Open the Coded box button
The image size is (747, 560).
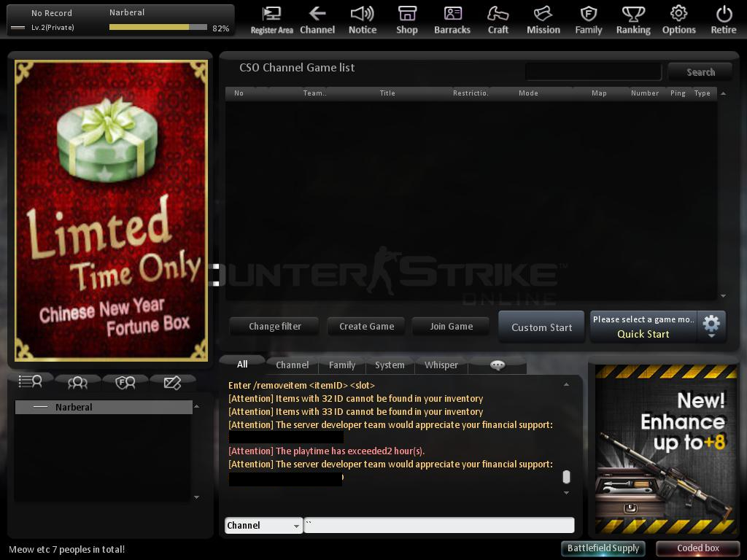point(698,548)
